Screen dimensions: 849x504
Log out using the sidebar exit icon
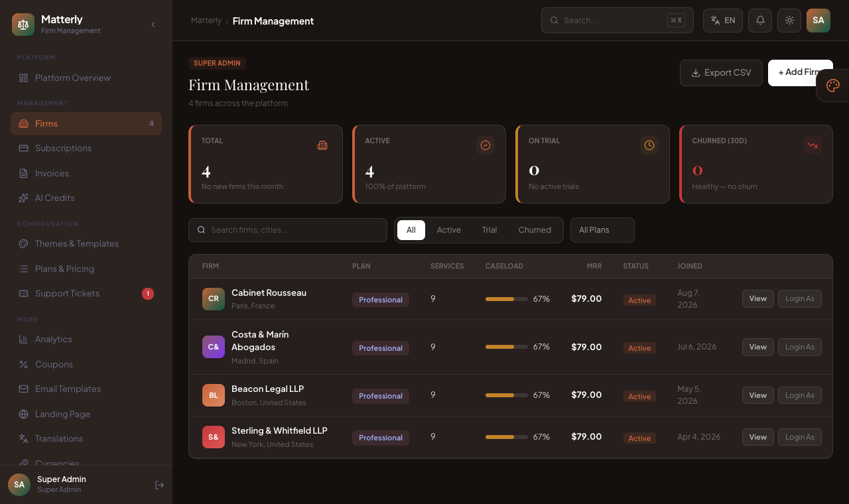(x=159, y=485)
